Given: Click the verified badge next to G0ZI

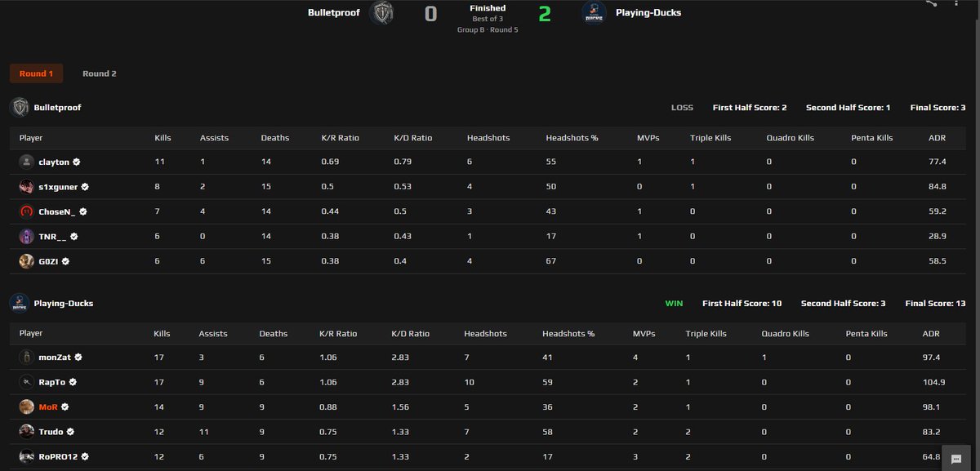Looking at the screenshot, I should [x=65, y=261].
